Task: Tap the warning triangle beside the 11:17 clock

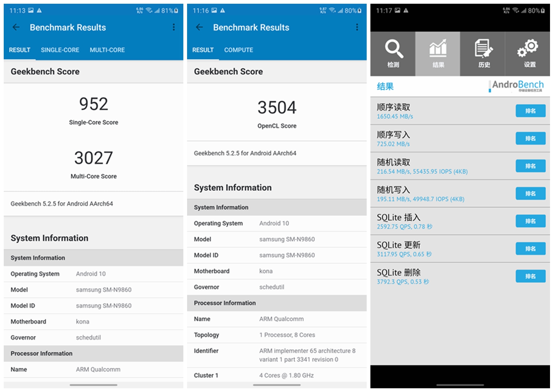Action: point(406,11)
